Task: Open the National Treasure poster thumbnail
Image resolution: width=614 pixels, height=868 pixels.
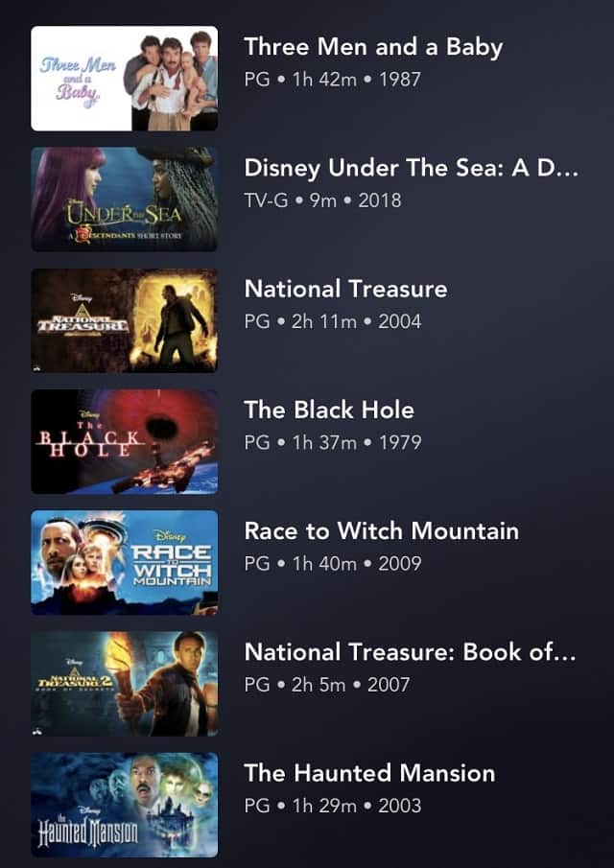Action: pos(124,320)
